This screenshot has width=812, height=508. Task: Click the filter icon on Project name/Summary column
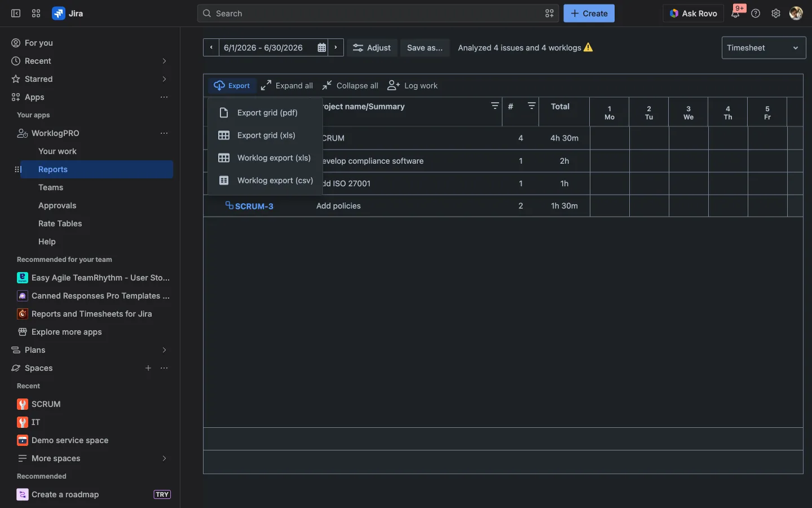pos(495,106)
